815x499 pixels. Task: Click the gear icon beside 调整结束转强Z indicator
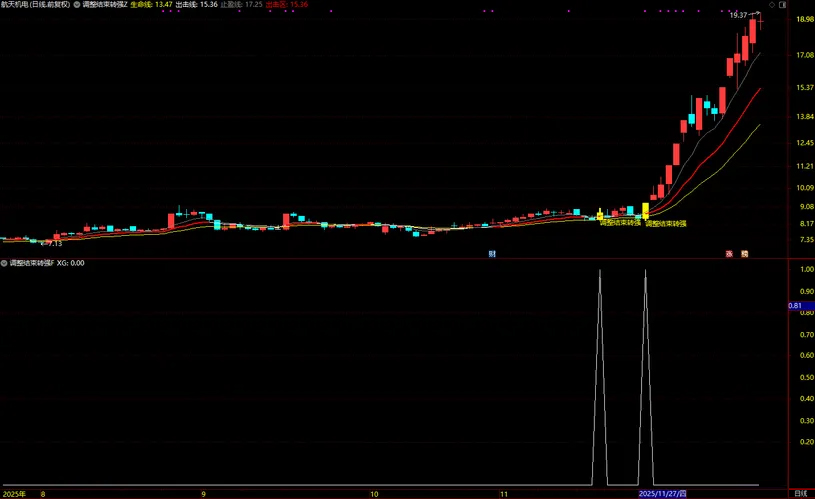(x=77, y=5)
